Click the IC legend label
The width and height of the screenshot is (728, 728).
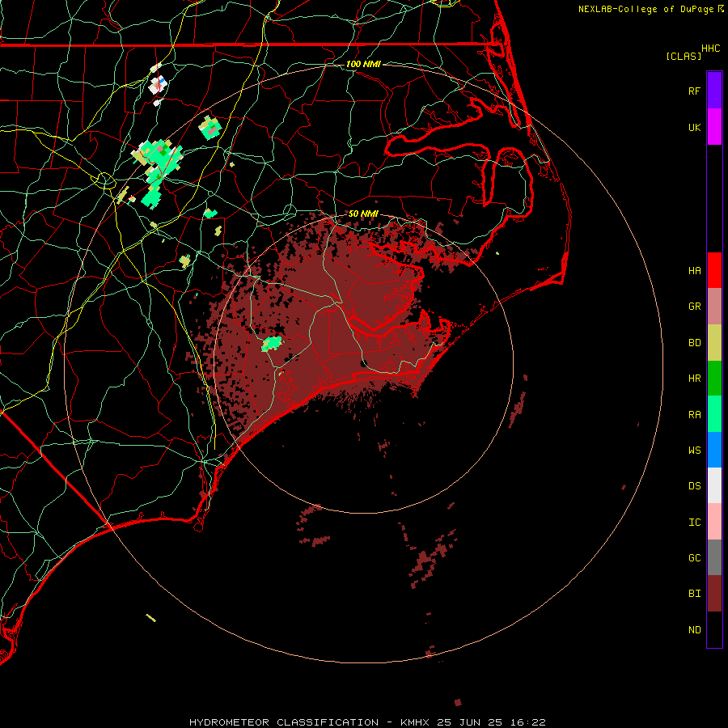coord(694,523)
